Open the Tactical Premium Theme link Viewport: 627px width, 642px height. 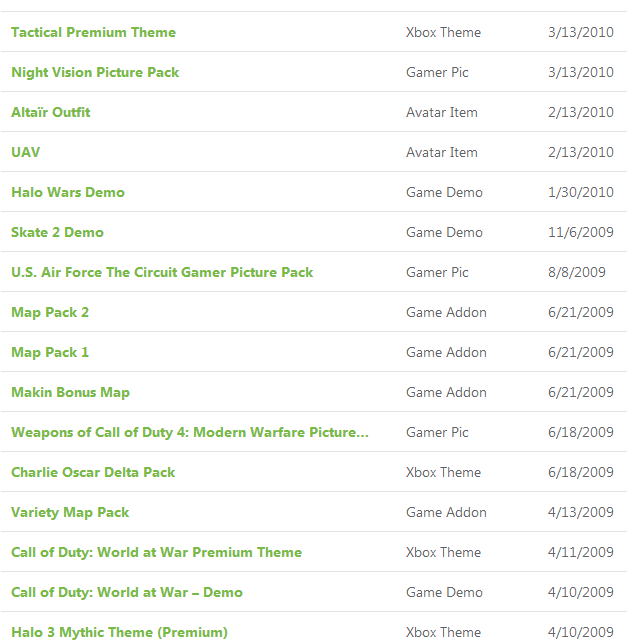(x=93, y=32)
